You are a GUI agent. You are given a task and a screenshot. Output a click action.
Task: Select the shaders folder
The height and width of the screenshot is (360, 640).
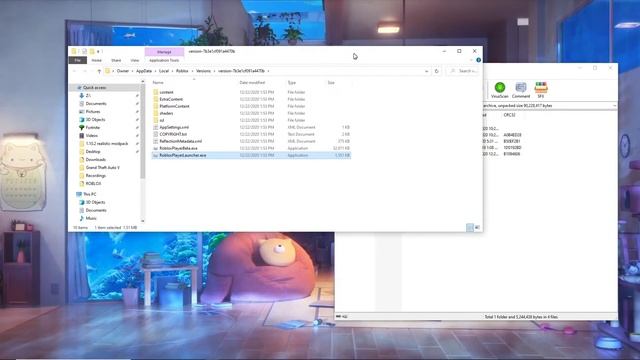tap(251, 113)
